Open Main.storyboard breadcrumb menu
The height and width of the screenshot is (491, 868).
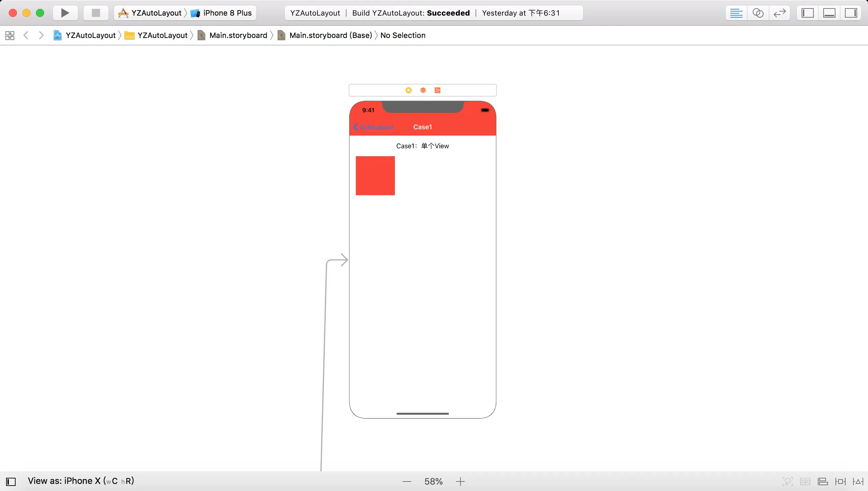(238, 35)
